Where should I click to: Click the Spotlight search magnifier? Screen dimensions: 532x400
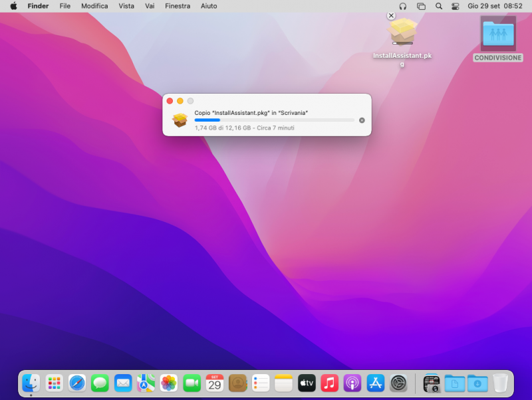[438, 6]
